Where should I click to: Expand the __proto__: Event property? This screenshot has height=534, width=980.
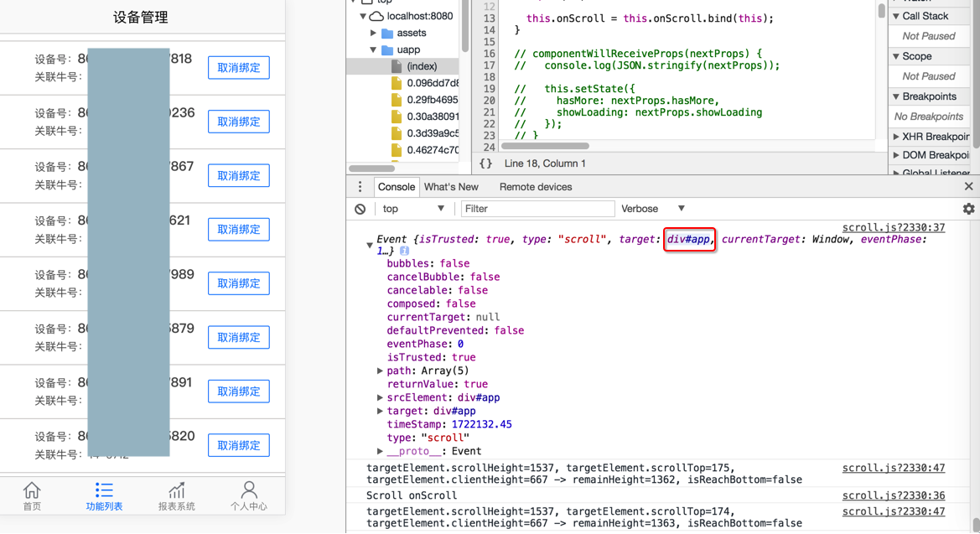380,452
